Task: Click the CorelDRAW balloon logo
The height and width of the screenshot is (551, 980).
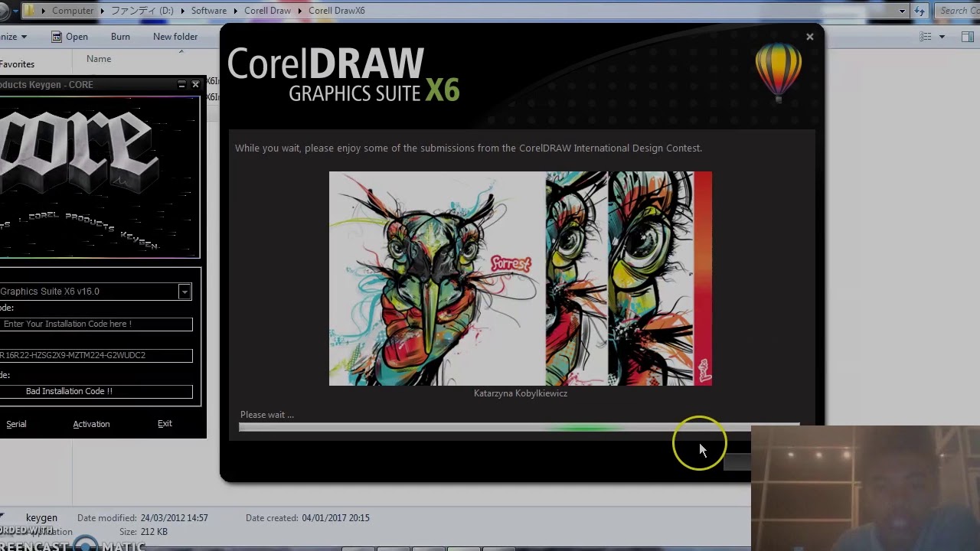Action: coord(779,72)
